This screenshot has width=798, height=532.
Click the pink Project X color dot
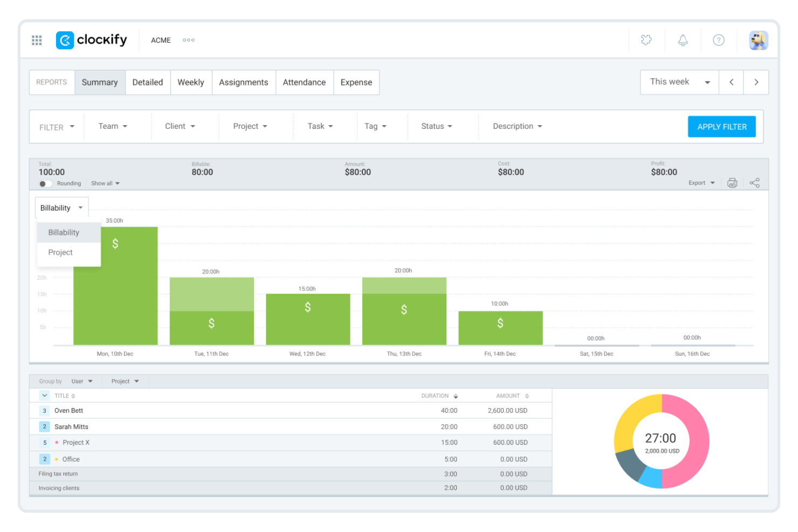click(x=57, y=442)
